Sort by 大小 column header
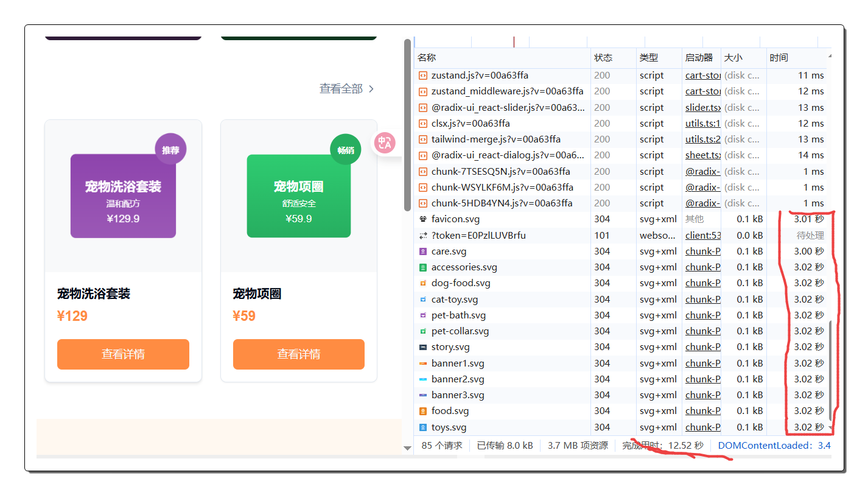The width and height of the screenshot is (868, 495). point(744,58)
